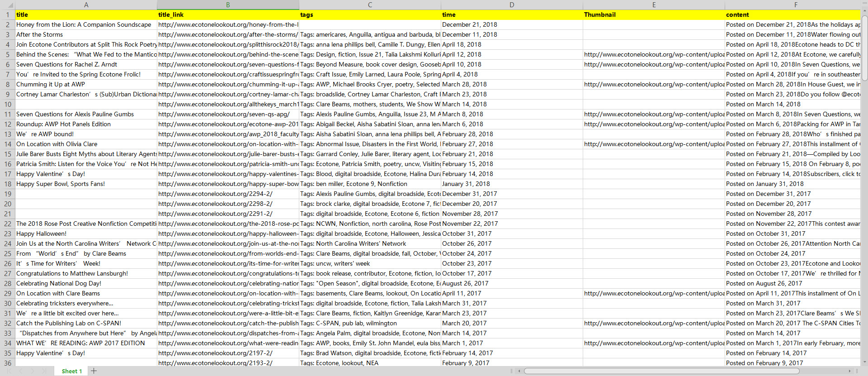Click the horizontal scrollbar thumb
The height and width of the screenshot is (376, 868).
(x=661, y=371)
